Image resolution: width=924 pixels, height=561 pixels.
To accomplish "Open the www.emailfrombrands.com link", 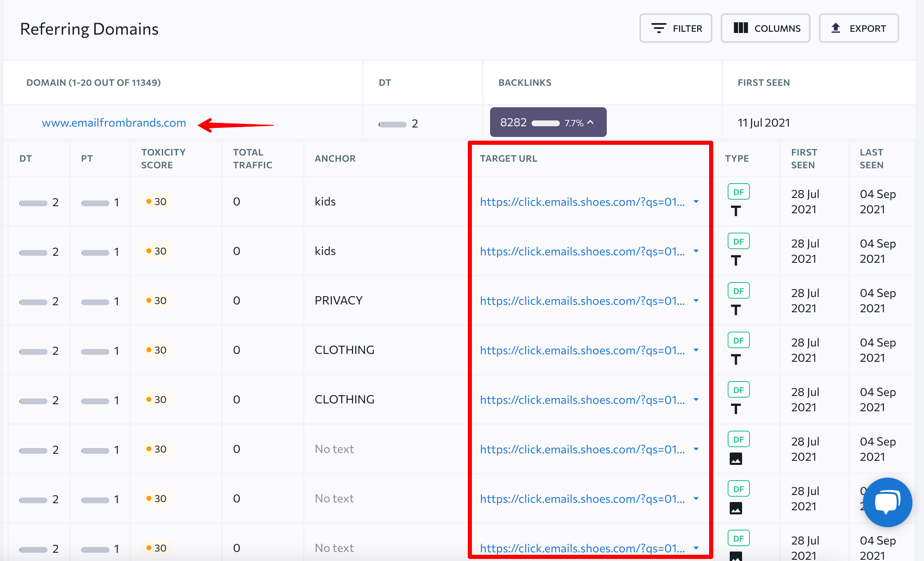I will click(x=114, y=123).
